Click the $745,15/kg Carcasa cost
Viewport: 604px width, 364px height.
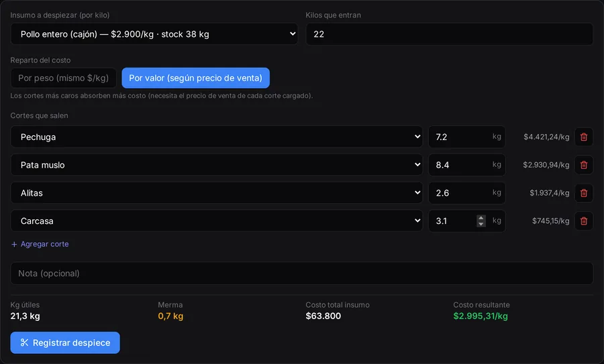point(550,221)
